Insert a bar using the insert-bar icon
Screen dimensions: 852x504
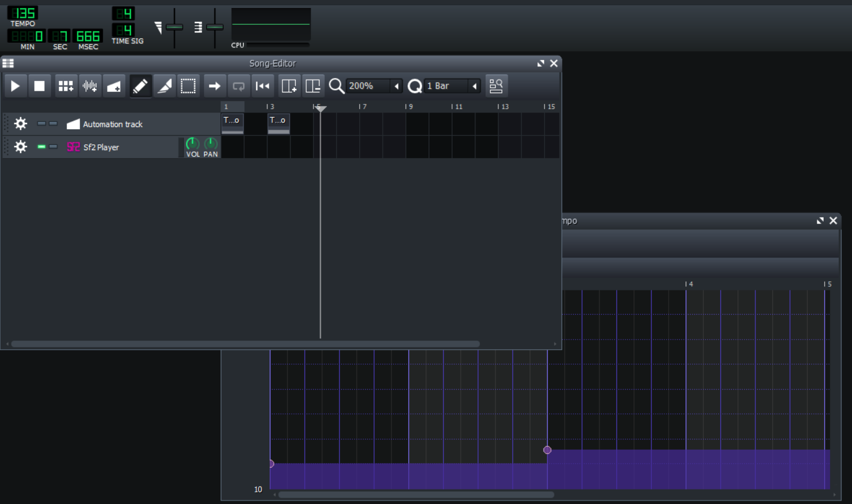point(289,86)
